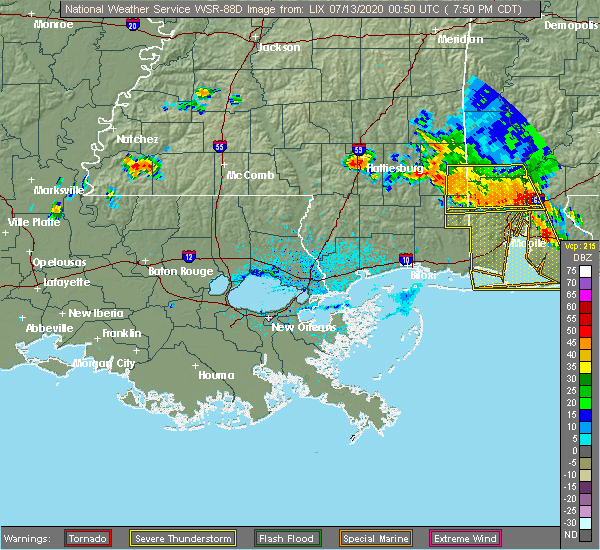Click the ND no-data gray swatch
Viewport: 600px width, 550px height.
pyautogui.click(x=585, y=535)
